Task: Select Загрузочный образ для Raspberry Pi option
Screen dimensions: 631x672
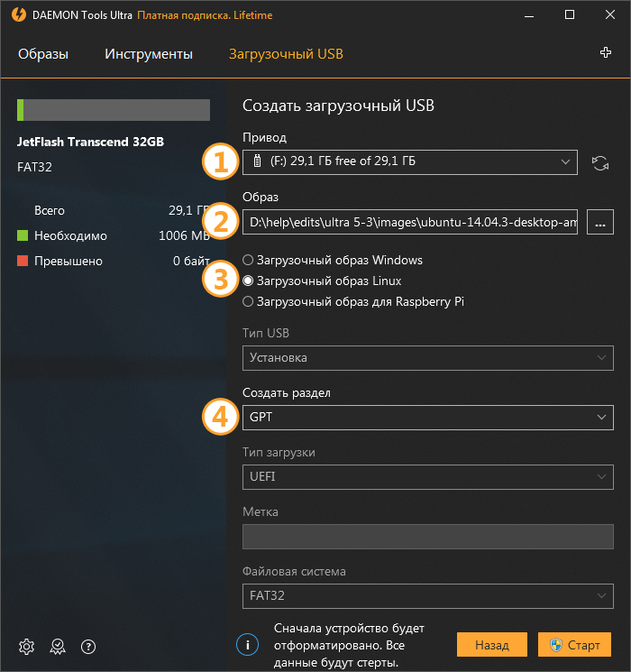Action: pos(248,301)
